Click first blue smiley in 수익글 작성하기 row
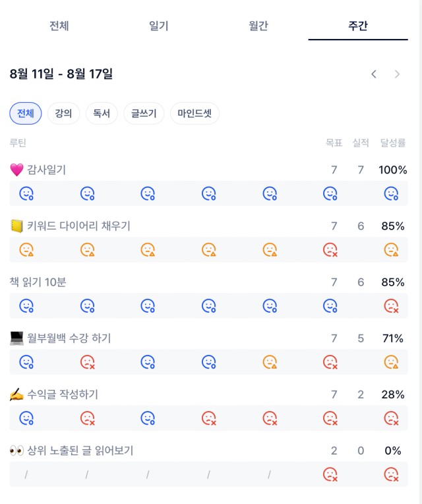 click(26, 418)
